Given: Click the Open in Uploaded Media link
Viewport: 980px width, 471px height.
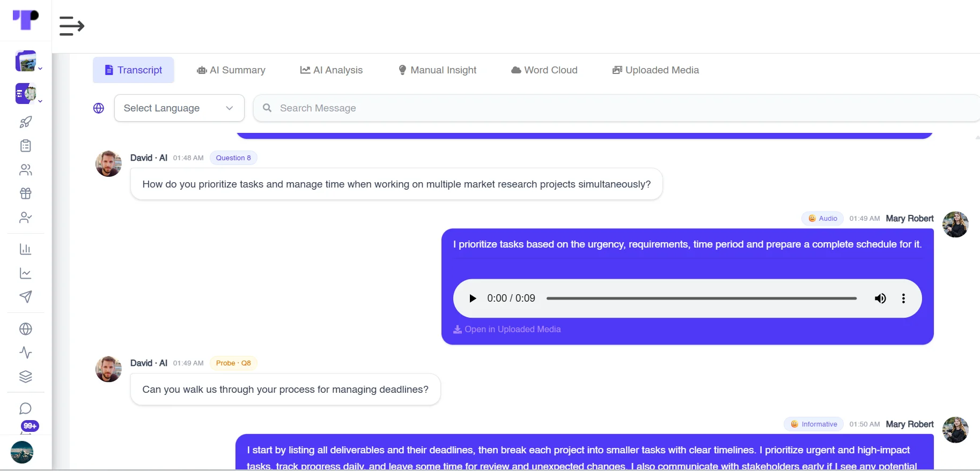Looking at the screenshot, I should [x=507, y=330].
